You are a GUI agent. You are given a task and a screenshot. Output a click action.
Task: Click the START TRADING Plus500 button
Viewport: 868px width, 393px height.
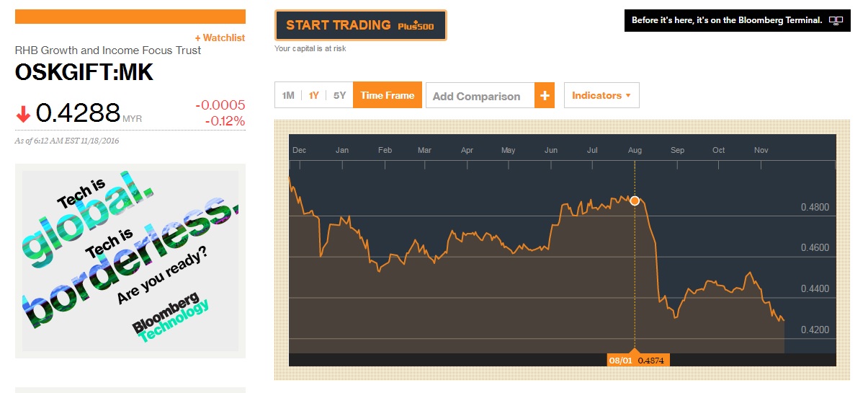360,25
